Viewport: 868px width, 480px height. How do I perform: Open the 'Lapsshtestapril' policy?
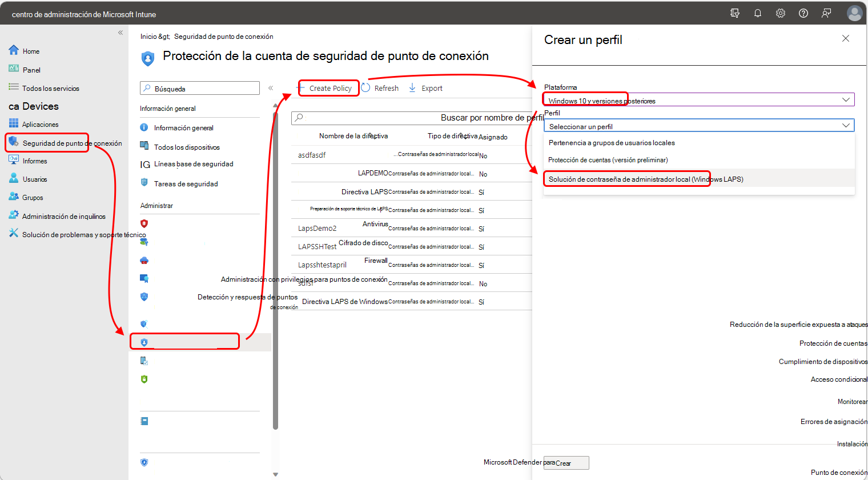tap(322, 265)
